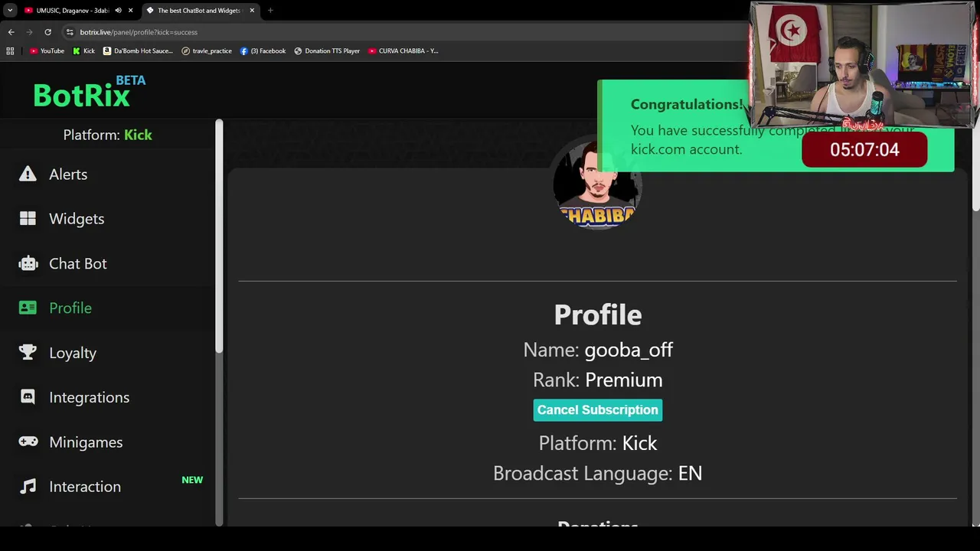
Task: Open the Alerts section icon
Action: pyautogui.click(x=28, y=174)
